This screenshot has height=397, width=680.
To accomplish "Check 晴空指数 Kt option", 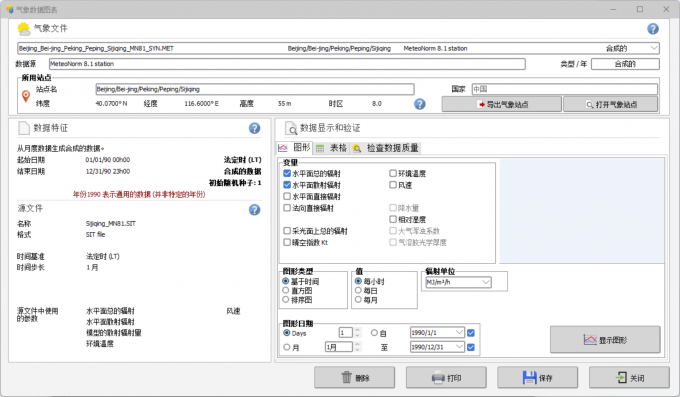I will [287, 242].
